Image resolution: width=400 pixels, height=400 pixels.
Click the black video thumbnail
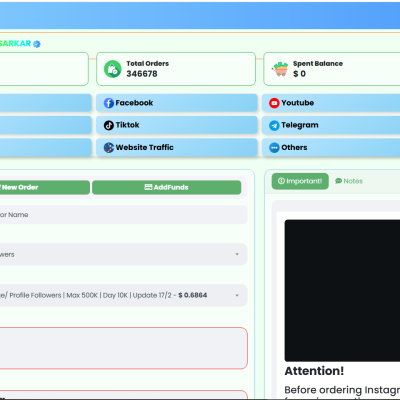(x=342, y=290)
